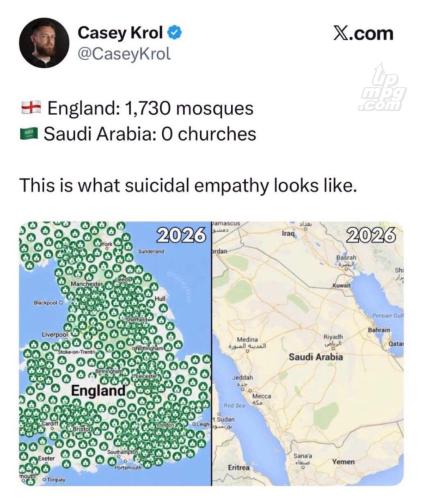Viewport: 429px width, 500px height.
Task: Click the green mosque marker near Hull
Action: click(163, 308)
